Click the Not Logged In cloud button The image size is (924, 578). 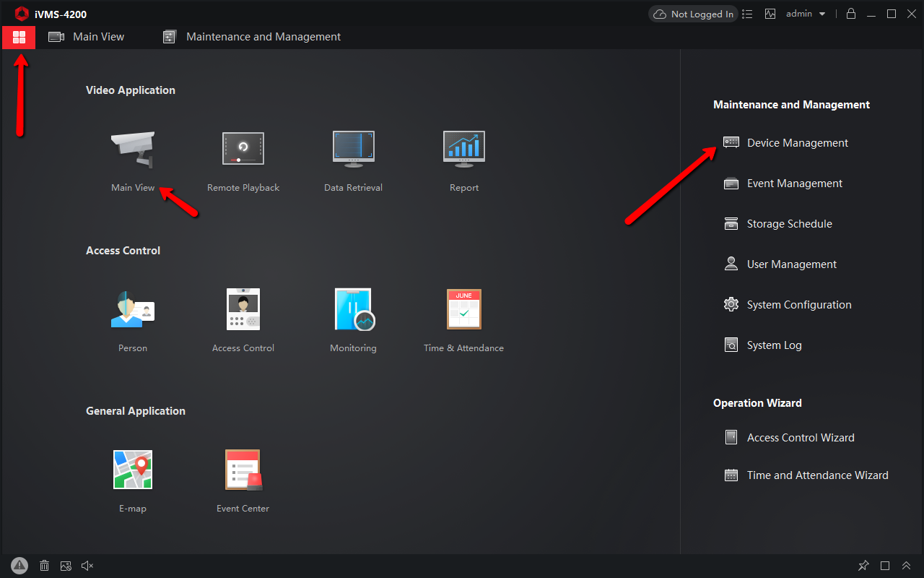(x=693, y=14)
